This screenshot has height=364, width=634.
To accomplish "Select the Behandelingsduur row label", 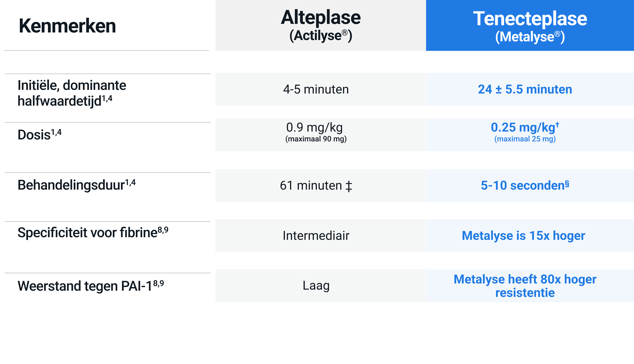I will (x=76, y=185).
